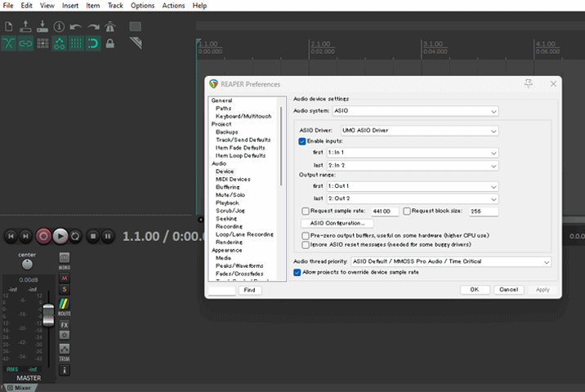Open project settings info icon
The width and height of the screenshot is (585, 392).
point(59,26)
